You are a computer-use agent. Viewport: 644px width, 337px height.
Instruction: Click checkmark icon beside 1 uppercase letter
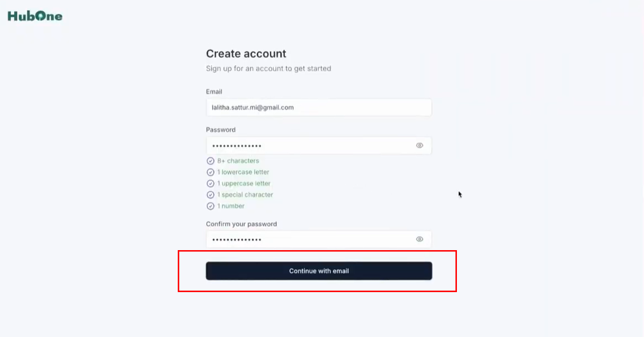pyautogui.click(x=210, y=184)
